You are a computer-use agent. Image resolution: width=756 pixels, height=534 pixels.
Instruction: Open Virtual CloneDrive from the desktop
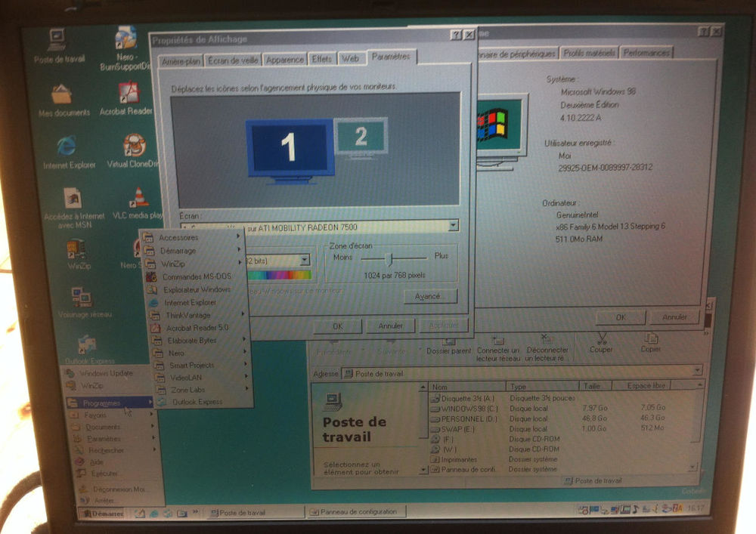point(135,145)
